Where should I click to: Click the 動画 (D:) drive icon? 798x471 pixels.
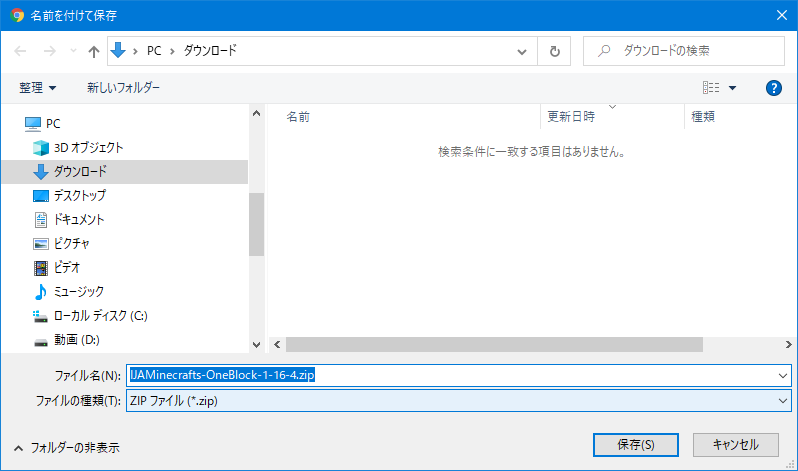(x=41, y=342)
